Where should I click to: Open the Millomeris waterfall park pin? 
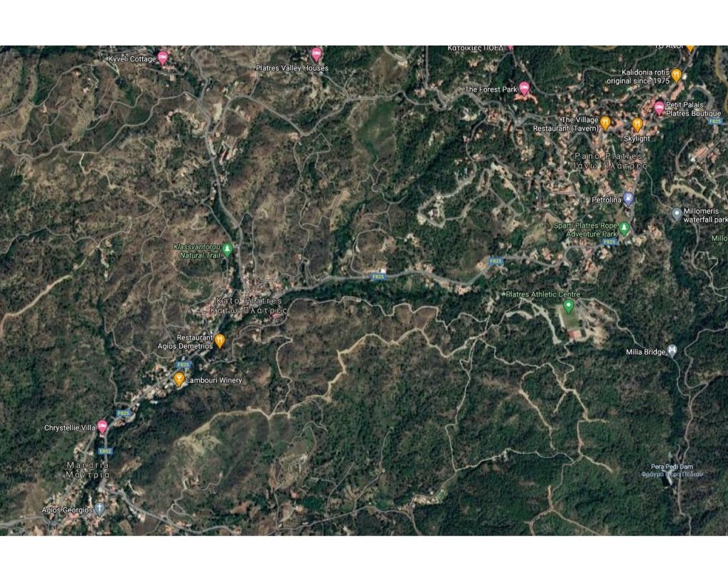677,214
